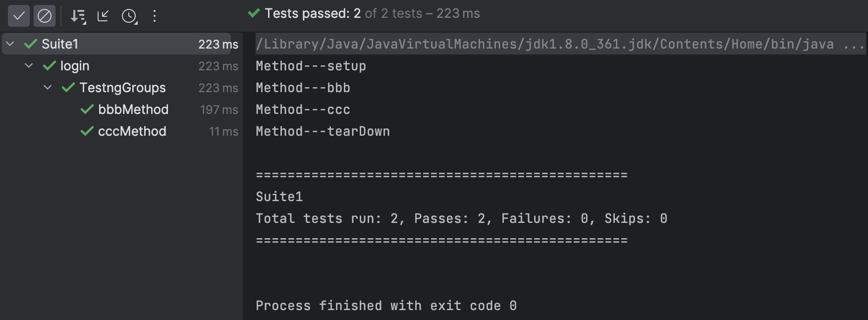Toggle the Show Passed tests button
The height and width of the screenshot is (320, 868).
click(19, 16)
